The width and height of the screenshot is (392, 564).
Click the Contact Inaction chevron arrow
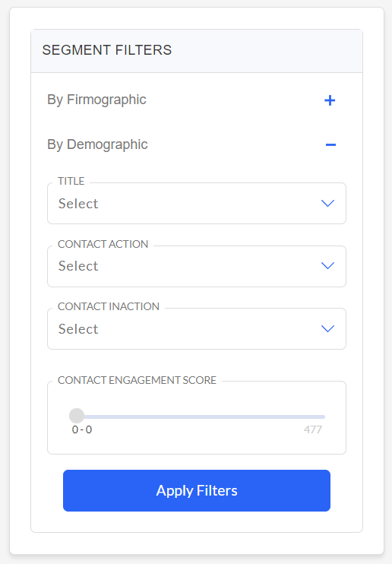327,328
